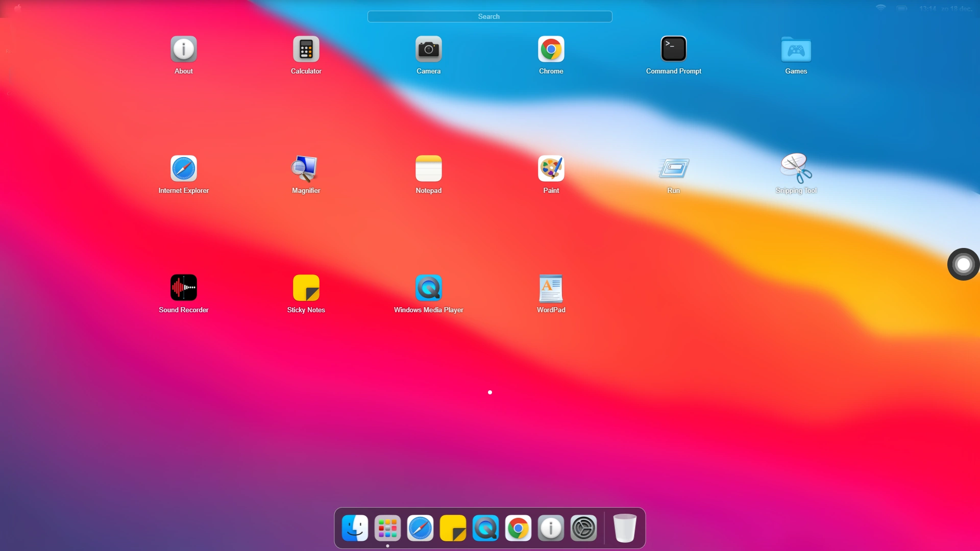Click the Search field at the top
980x551 pixels.
pyautogui.click(x=489, y=16)
